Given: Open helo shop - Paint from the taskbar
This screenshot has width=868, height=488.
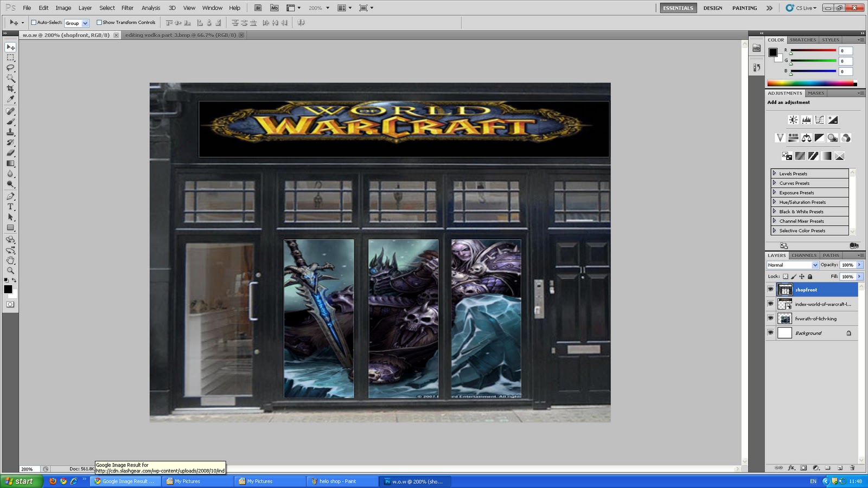Looking at the screenshot, I should coord(343,481).
